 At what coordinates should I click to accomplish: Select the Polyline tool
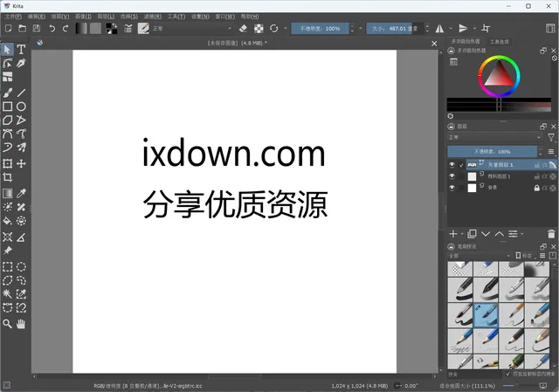(21, 120)
